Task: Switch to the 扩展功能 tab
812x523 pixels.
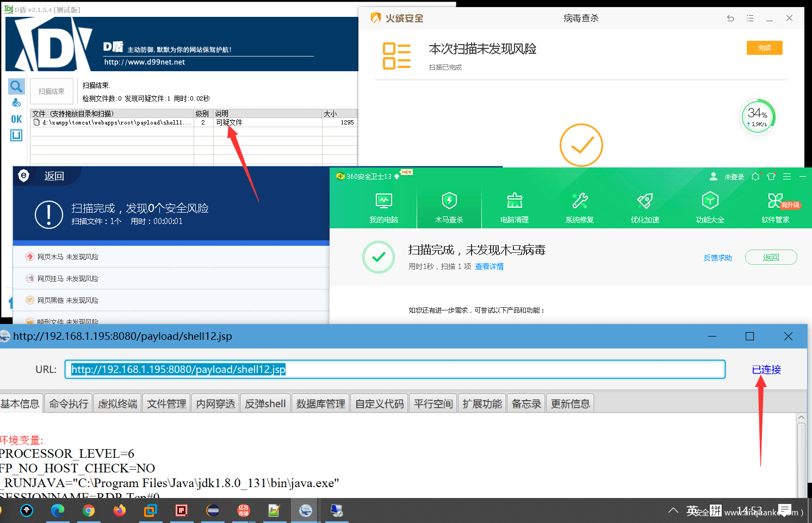Action: click(482, 403)
